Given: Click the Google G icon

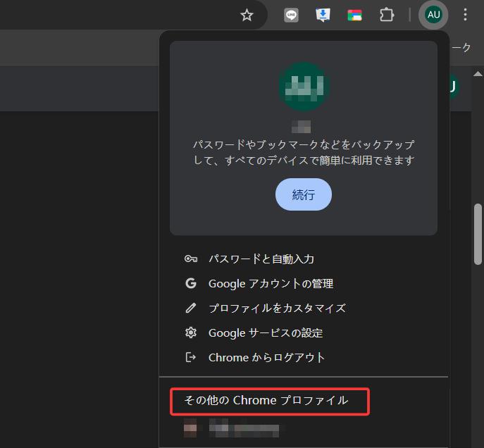Looking at the screenshot, I should point(191,283).
